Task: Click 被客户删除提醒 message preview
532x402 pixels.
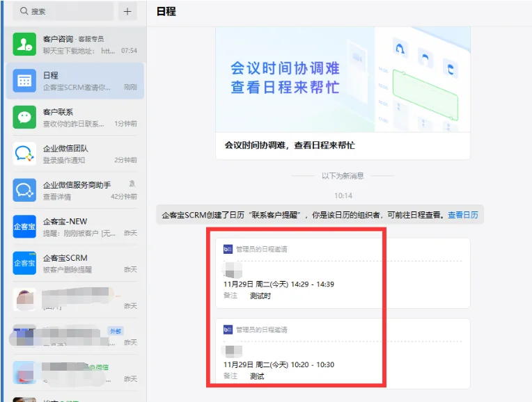Action: tap(67, 270)
